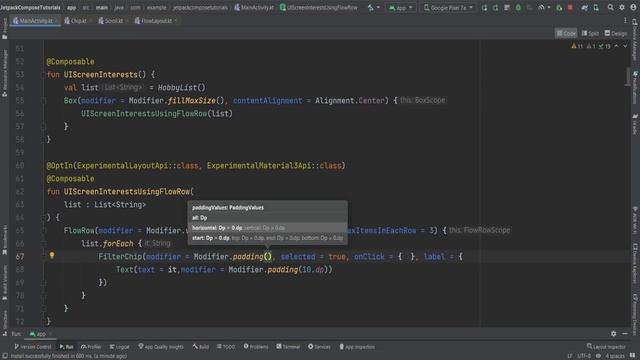
Task: Click the yellow lightbulb quick-fix icon on line 67
Action: coord(52,256)
